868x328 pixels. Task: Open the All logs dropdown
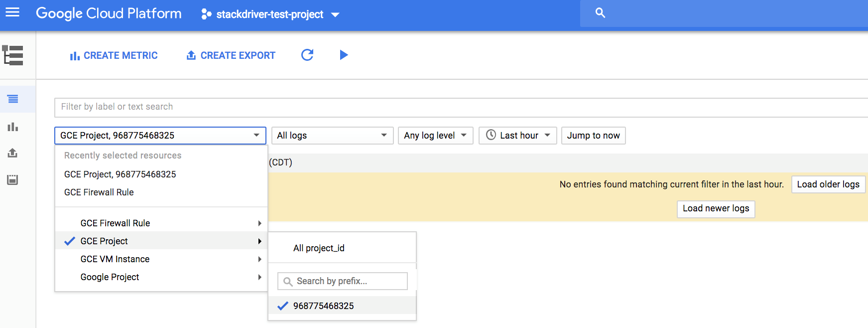pos(332,136)
